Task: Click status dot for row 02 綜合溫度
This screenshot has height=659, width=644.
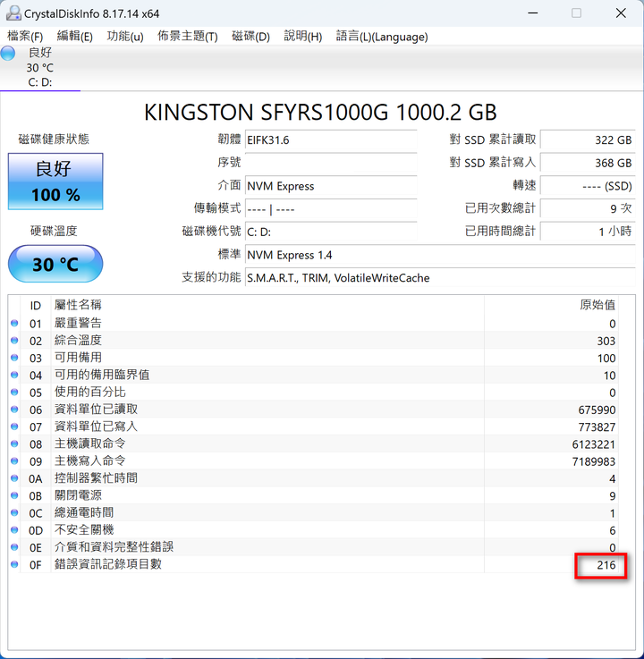Action: point(14,341)
